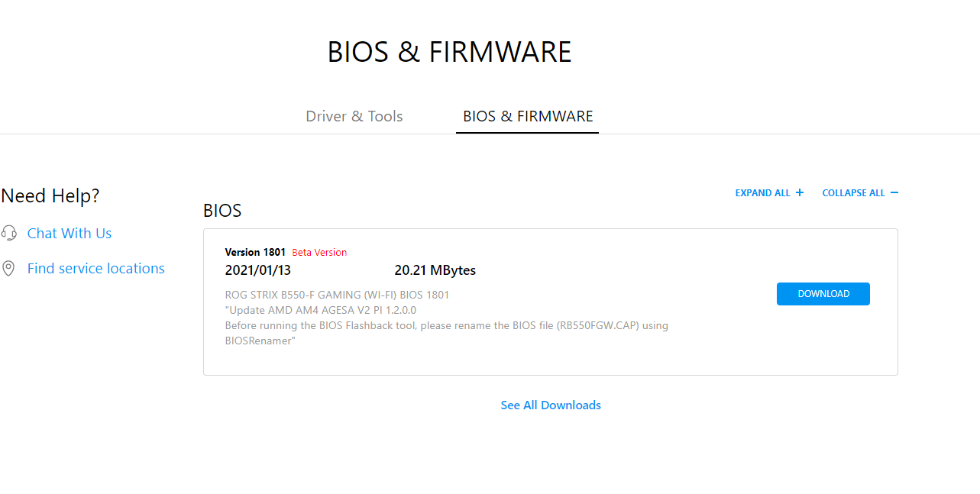Switch to Driver & Tools tab
The image size is (980, 494).
point(354,116)
